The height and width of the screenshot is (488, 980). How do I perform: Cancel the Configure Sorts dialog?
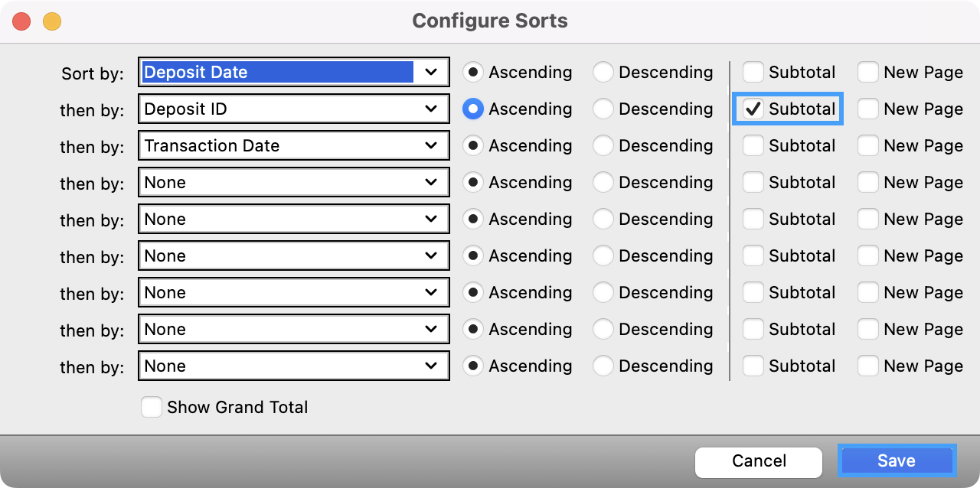[758, 460]
